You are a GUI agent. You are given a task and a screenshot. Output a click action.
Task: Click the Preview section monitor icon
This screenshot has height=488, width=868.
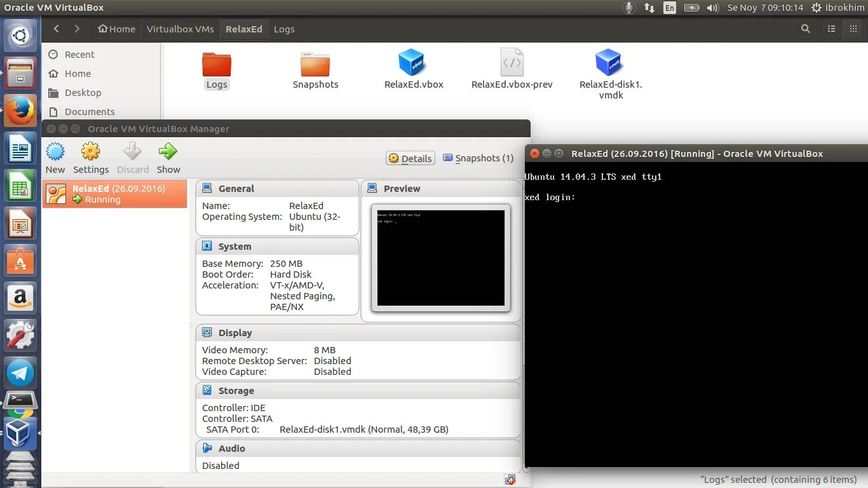click(x=372, y=189)
